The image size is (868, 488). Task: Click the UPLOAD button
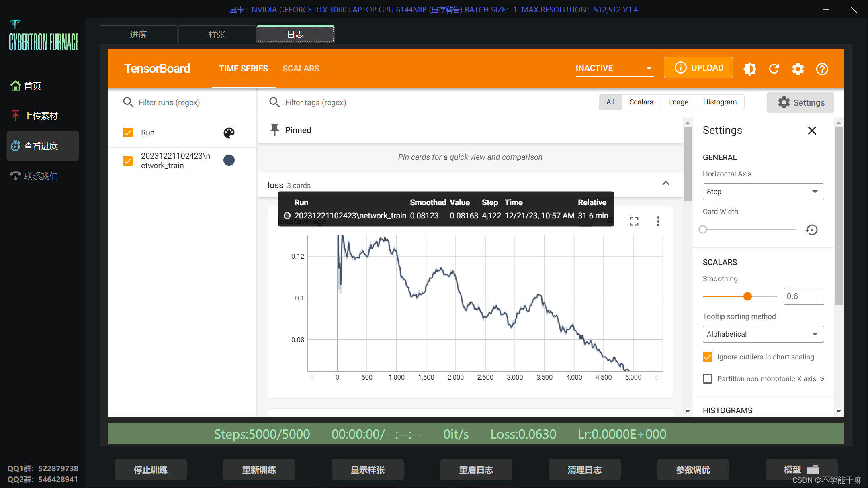click(698, 68)
